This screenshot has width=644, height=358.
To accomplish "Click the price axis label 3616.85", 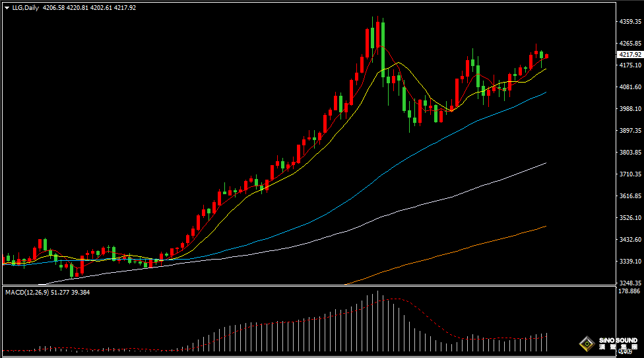I will [x=630, y=196].
